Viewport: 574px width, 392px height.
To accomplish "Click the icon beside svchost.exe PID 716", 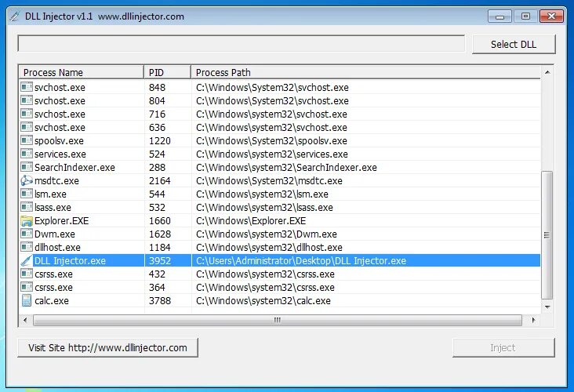I will tap(27, 114).
